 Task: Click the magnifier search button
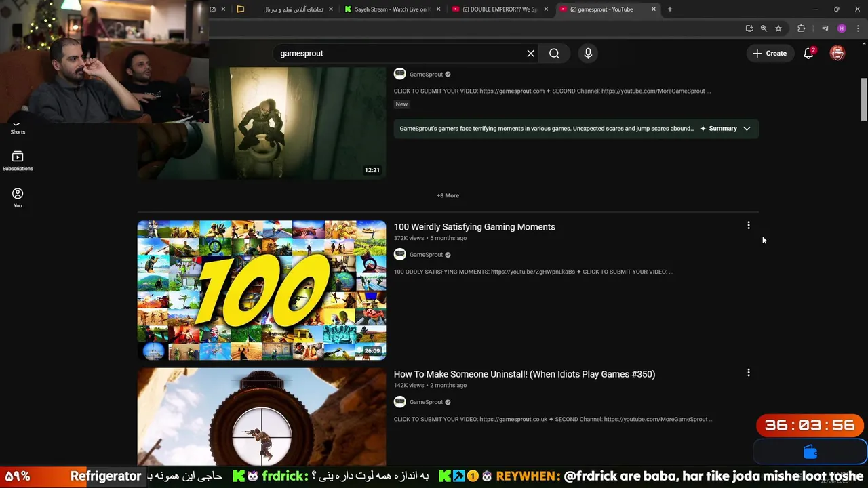554,54
